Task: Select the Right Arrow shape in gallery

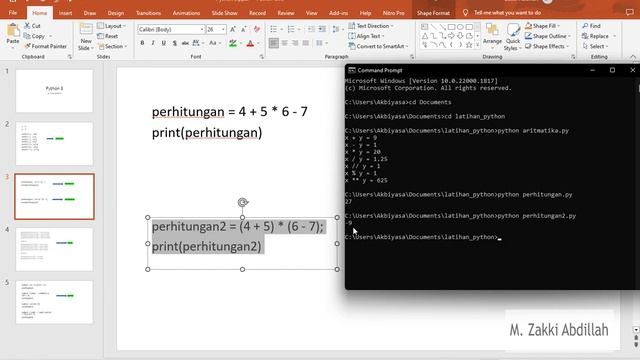Action: [451, 36]
